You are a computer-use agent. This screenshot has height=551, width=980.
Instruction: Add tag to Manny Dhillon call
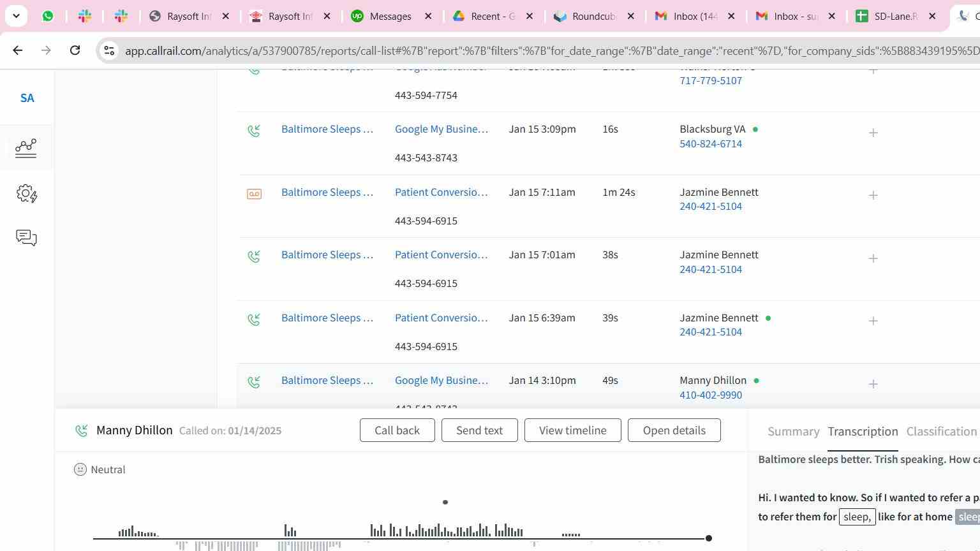click(x=873, y=384)
